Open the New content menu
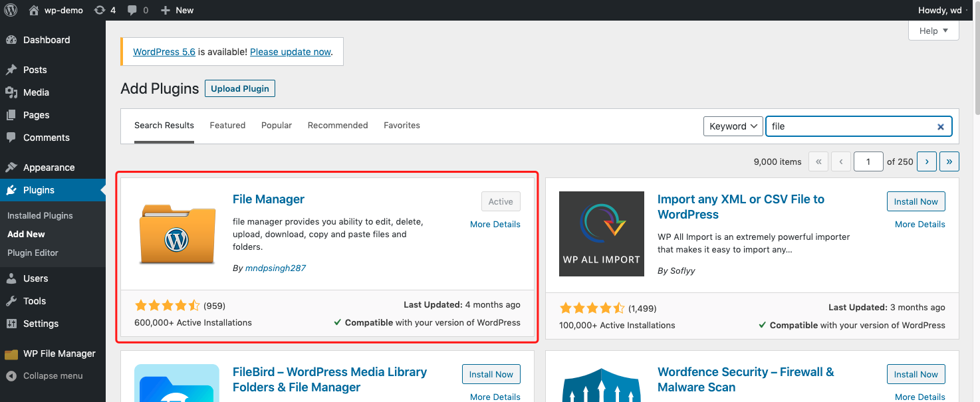Image resolution: width=980 pixels, height=402 pixels. tap(178, 10)
